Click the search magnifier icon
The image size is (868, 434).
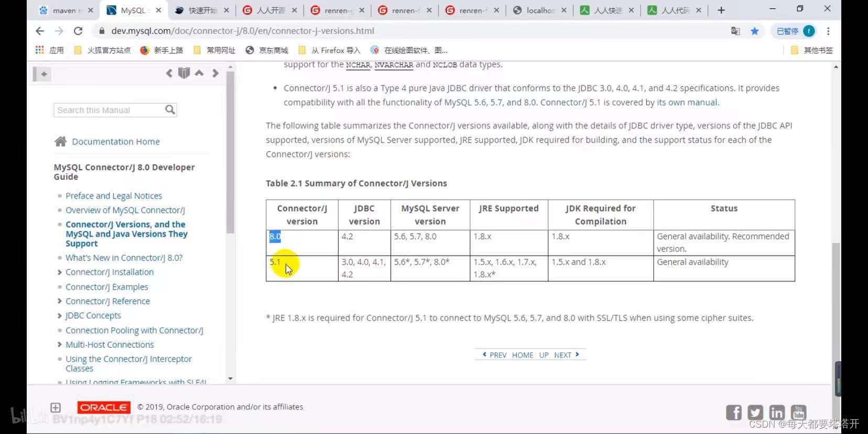[x=170, y=110]
